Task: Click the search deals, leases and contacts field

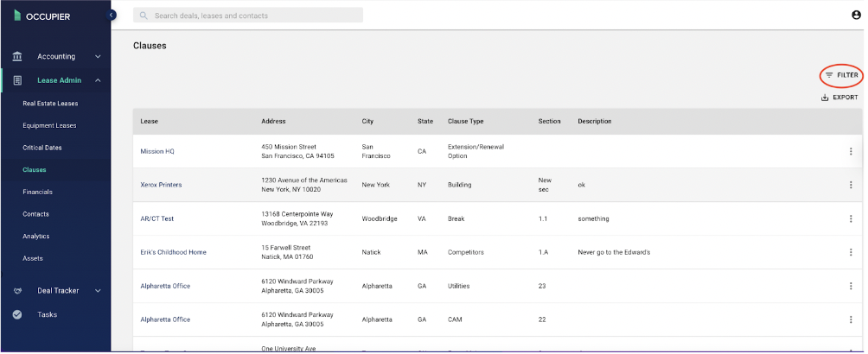Action: [x=248, y=16]
